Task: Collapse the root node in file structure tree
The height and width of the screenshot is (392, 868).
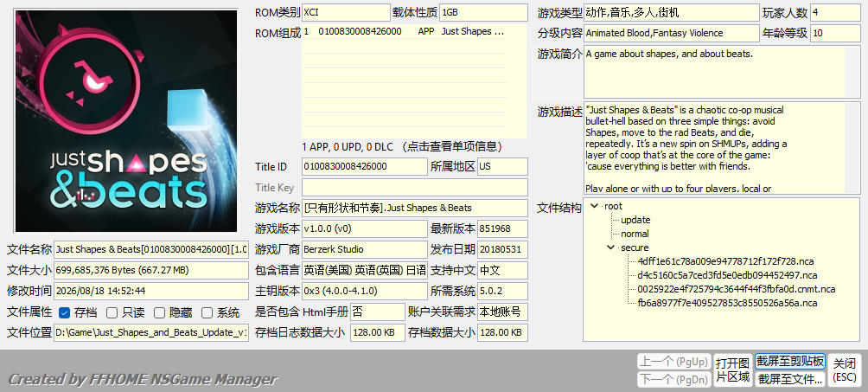Action: click(595, 206)
